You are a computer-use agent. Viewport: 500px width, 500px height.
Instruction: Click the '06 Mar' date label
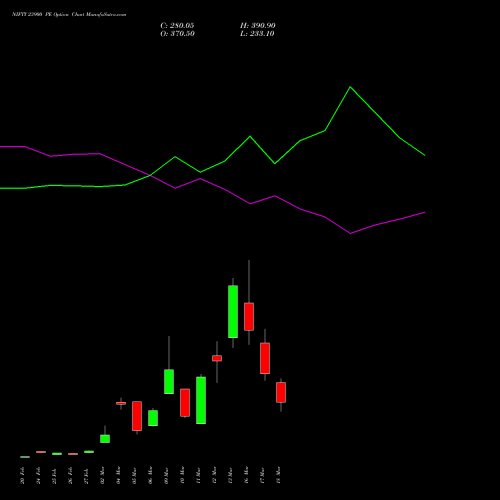pos(150,476)
